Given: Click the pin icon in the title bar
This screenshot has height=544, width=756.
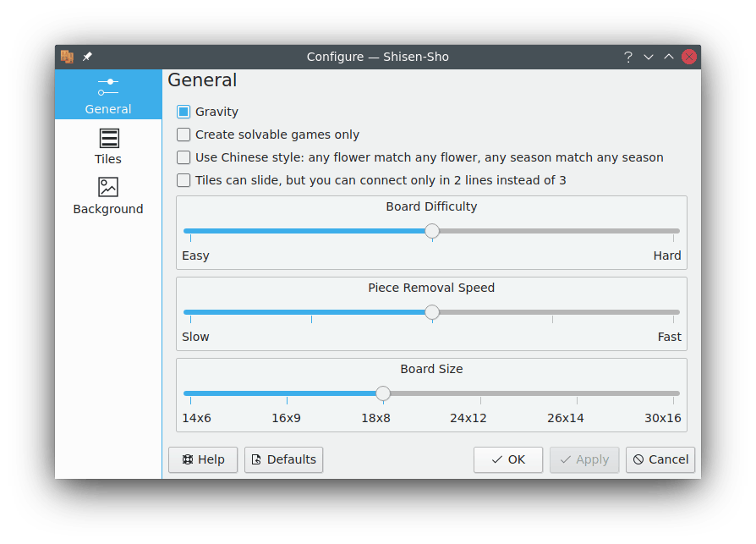Looking at the screenshot, I should click(87, 57).
